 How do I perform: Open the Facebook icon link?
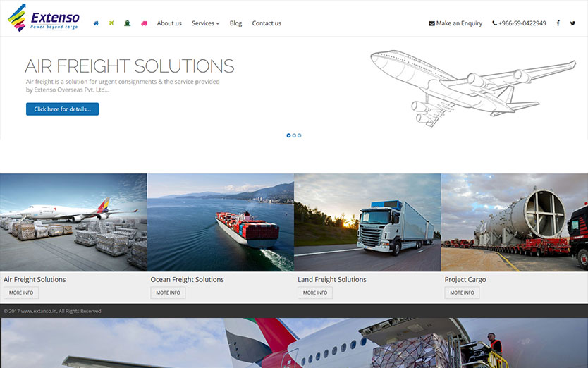tap(558, 23)
